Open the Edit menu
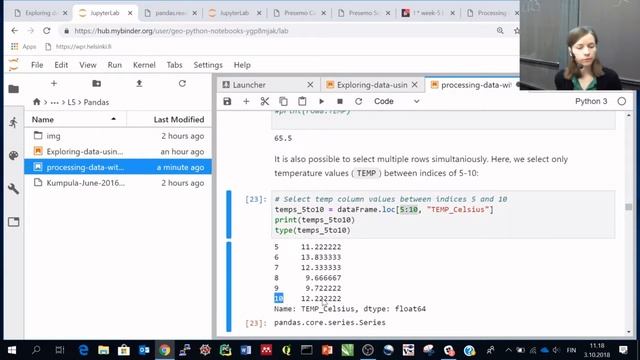 (x=61, y=65)
